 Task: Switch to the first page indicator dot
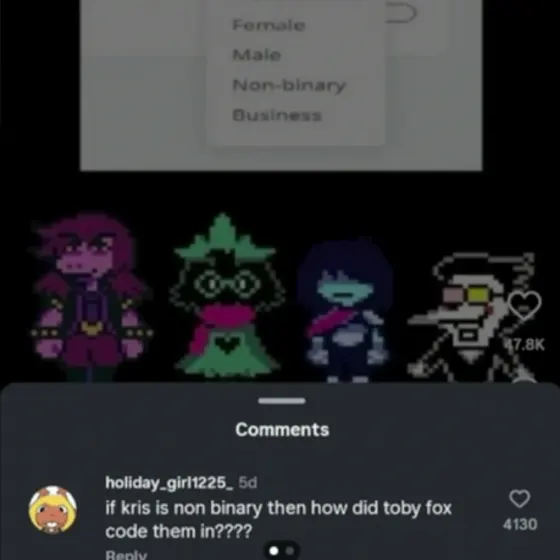click(274, 551)
